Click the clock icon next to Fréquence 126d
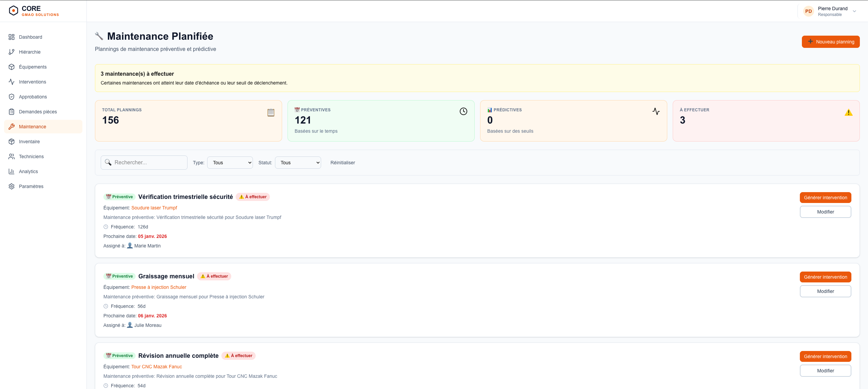This screenshot has width=868, height=389. click(106, 227)
